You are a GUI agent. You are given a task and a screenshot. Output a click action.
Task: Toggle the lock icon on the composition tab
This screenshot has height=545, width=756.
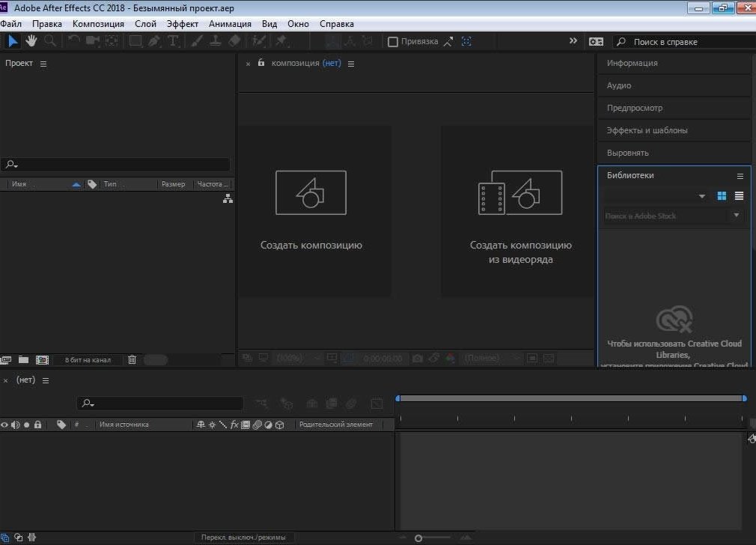point(261,63)
